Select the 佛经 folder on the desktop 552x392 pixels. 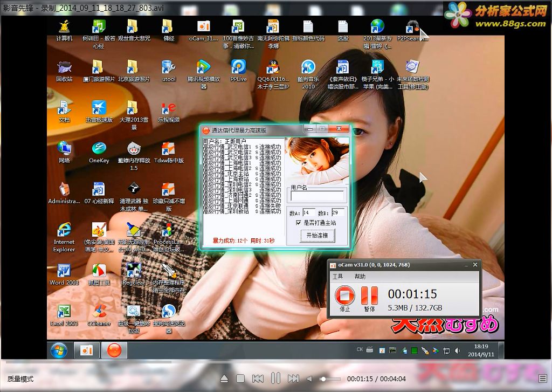pyautogui.click(x=169, y=30)
